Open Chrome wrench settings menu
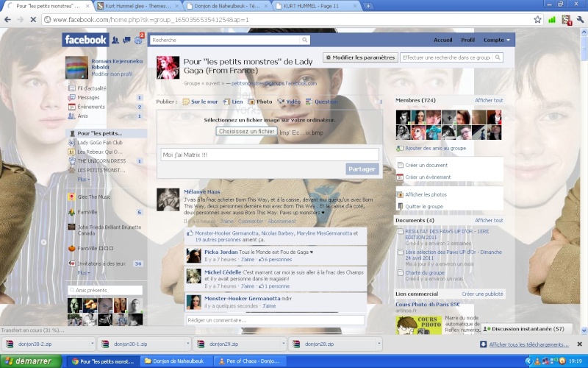This screenshot has height=368, width=588. click(x=581, y=20)
